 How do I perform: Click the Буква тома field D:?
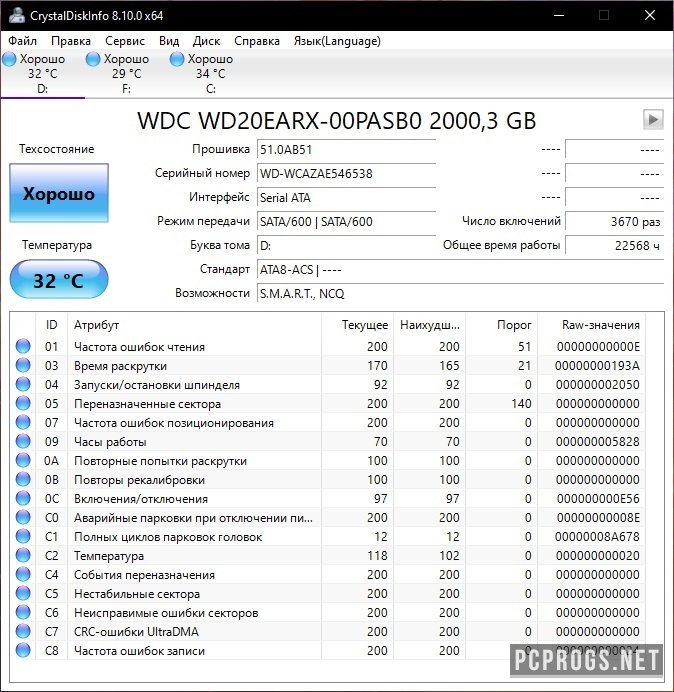(x=346, y=245)
